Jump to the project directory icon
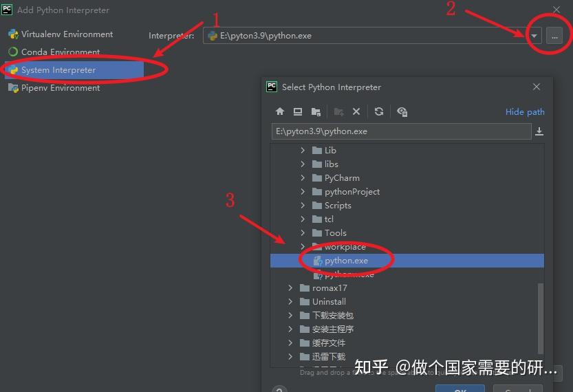 [x=316, y=111]
